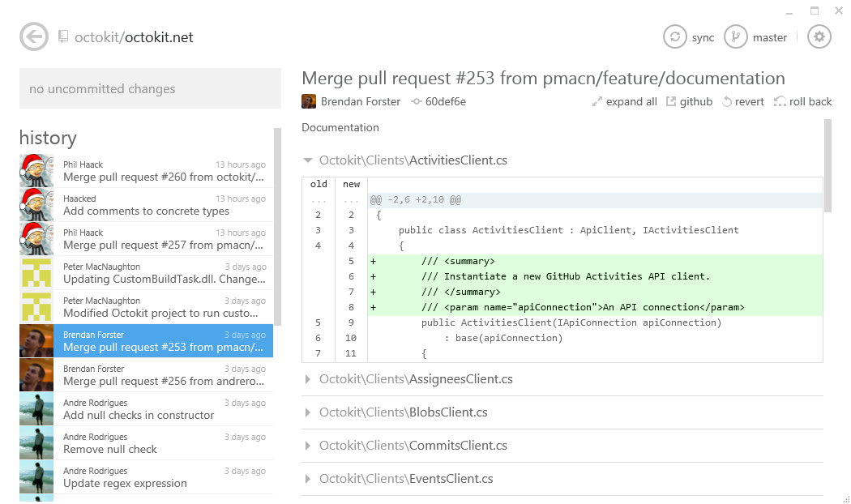
Task: Select commit Add comments to concrete types
Action: [x=146, y=205]
